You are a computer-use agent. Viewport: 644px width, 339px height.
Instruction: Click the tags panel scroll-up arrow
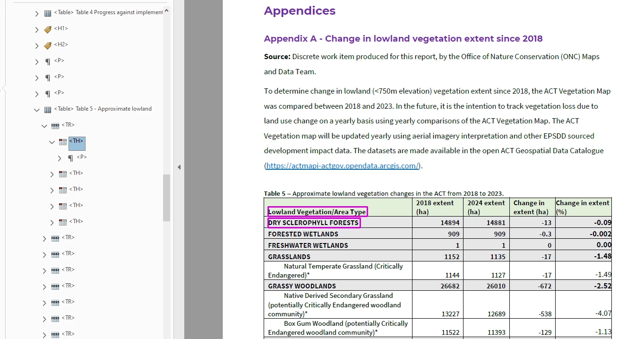[166, 11]
